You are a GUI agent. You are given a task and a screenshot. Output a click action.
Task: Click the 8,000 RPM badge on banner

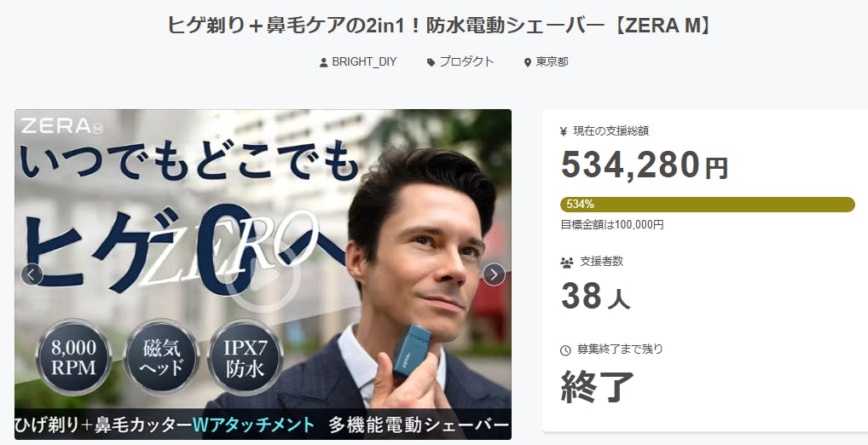(73, 357)
